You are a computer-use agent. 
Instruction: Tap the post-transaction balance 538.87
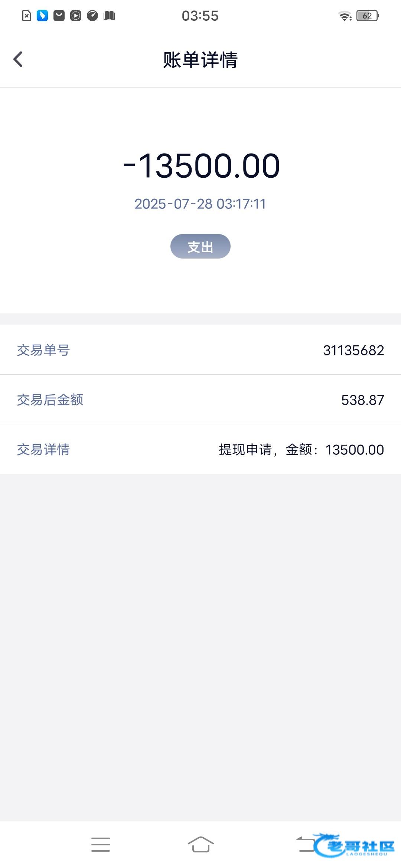coord(362,400)
